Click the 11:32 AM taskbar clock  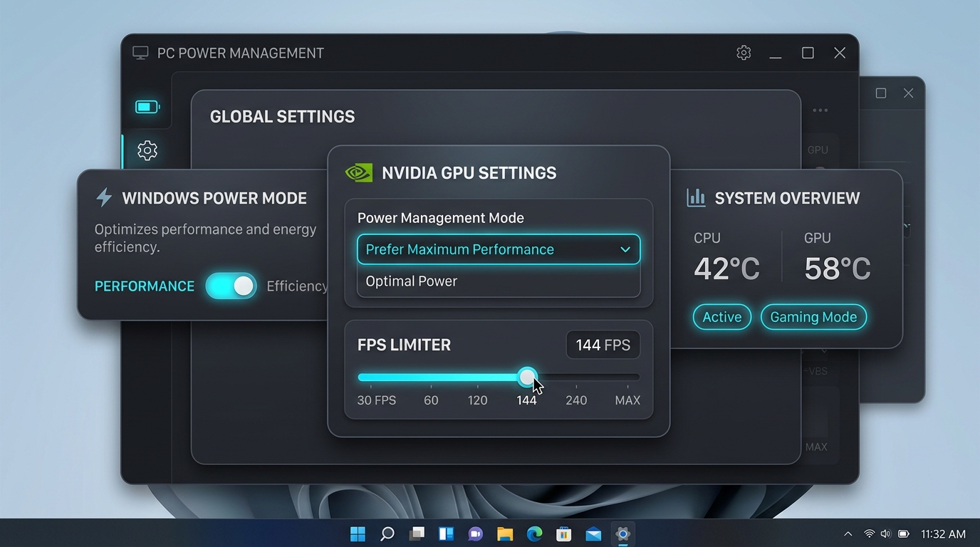coord(943,533)
